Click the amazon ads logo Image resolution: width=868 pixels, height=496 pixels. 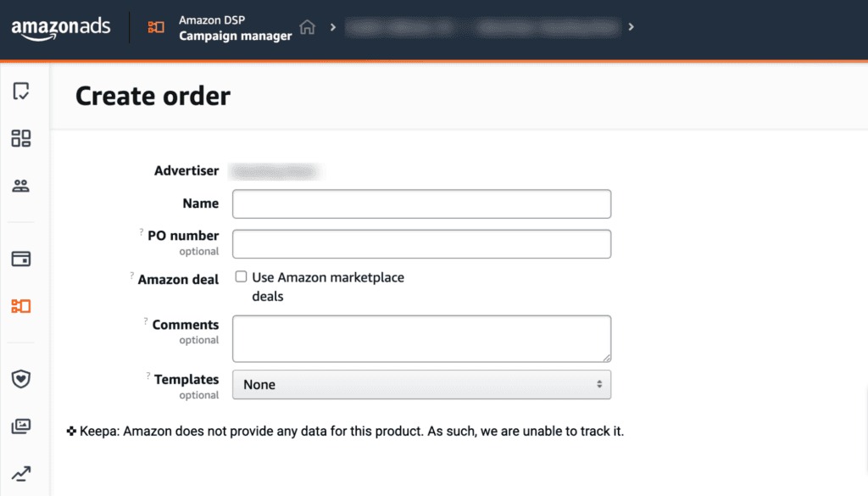[61, 28]
